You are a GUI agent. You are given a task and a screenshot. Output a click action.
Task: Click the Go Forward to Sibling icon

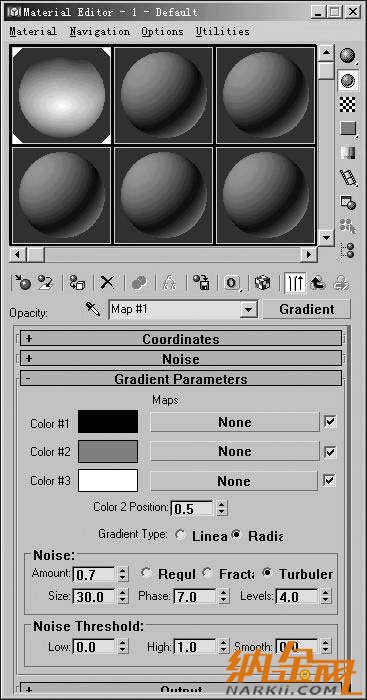(342, 283)
